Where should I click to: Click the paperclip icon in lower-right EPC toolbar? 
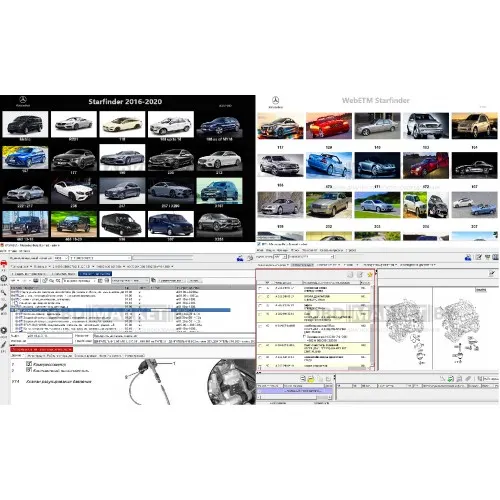point(468,379)
